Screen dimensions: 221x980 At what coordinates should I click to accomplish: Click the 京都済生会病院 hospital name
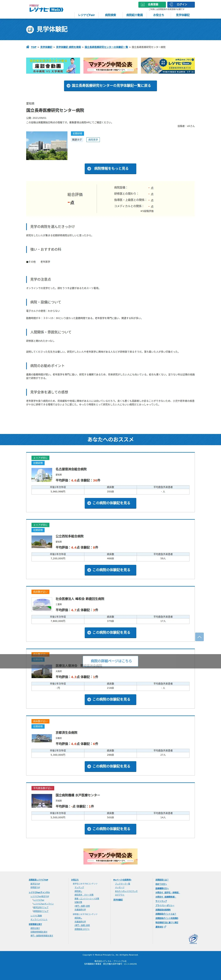coord(66,732)
